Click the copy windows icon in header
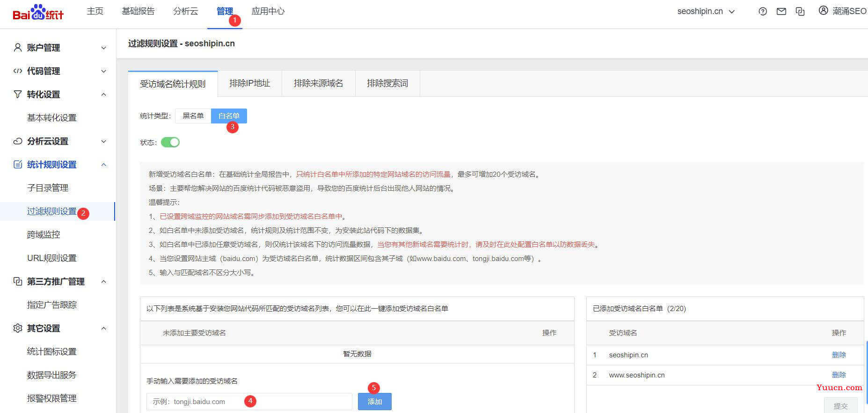 pos(800,12)
